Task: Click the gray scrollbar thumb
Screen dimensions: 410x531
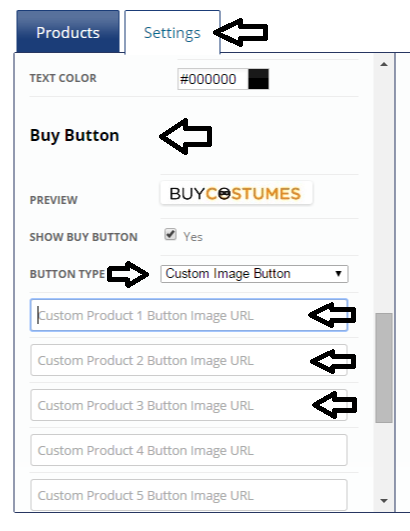Action: [384, 368]
